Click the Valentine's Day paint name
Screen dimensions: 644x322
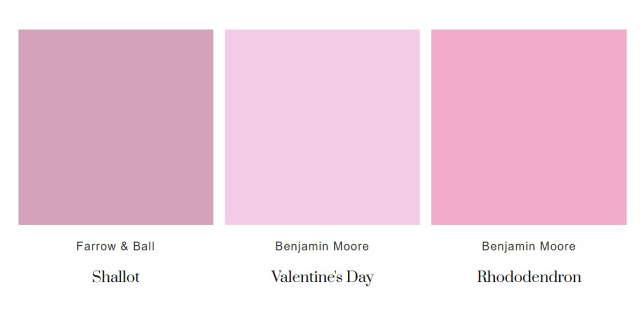coord(322,277)
